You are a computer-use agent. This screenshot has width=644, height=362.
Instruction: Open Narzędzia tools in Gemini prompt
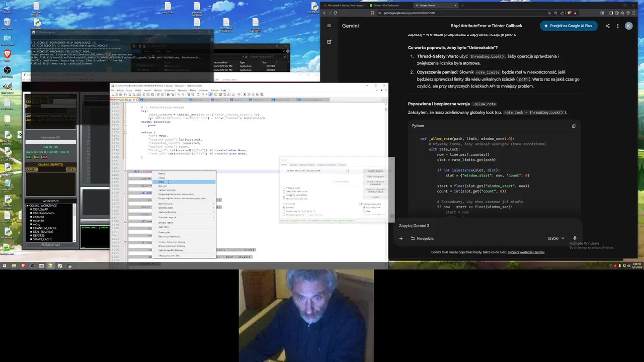click(422, 238)
